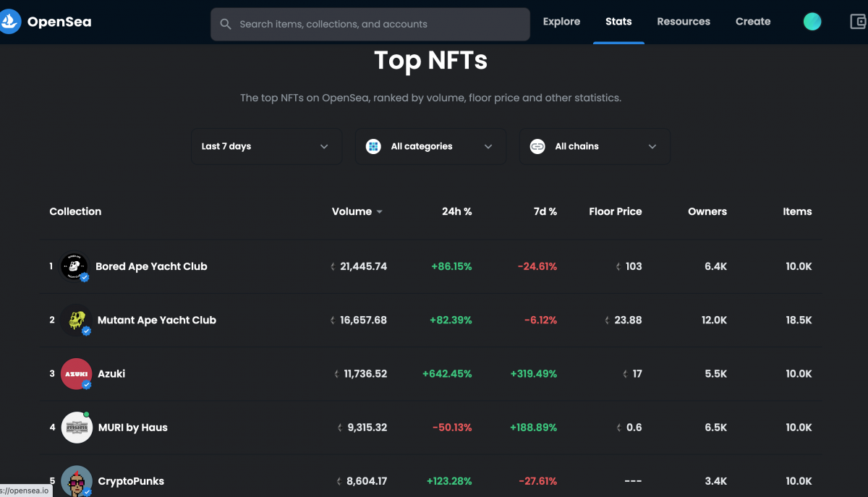Click the -24.61% 7d change

(537, 266)
